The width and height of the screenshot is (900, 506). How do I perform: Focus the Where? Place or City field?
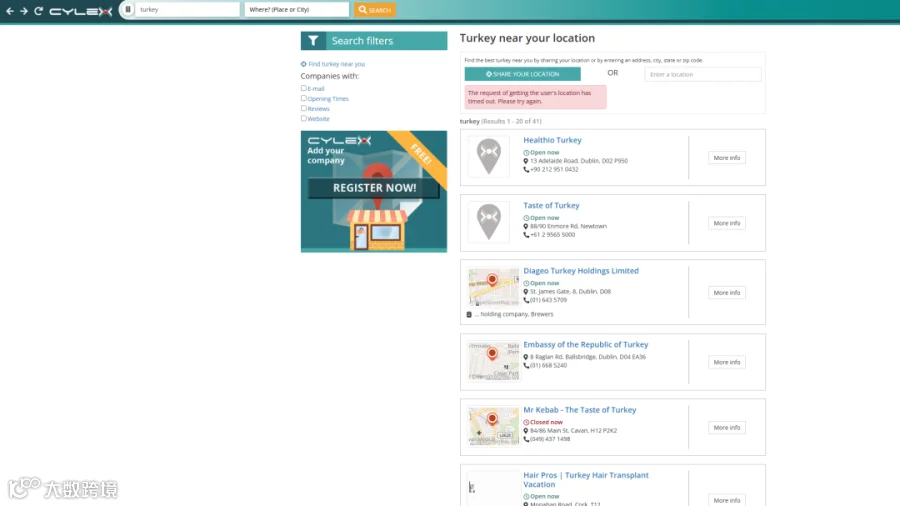pyautogui.click(x=296, y=10)
